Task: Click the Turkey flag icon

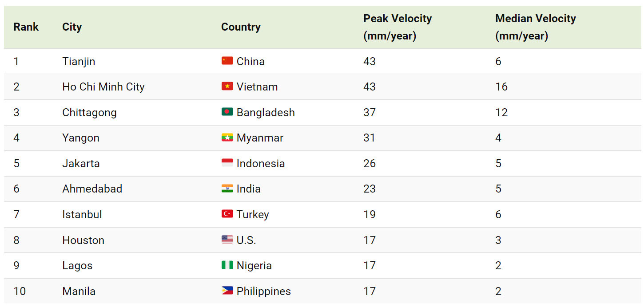Action: click(227, 214)
